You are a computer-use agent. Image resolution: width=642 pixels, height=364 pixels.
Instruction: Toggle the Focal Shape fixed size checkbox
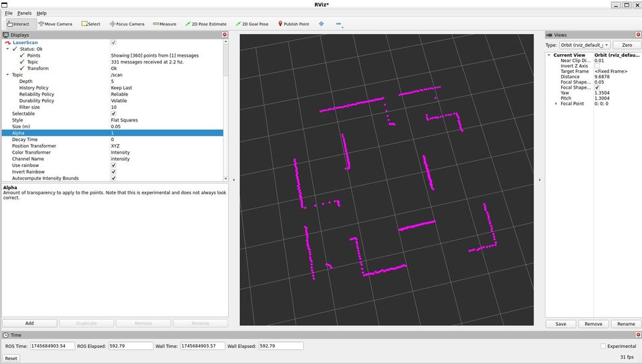click(597, 87)
